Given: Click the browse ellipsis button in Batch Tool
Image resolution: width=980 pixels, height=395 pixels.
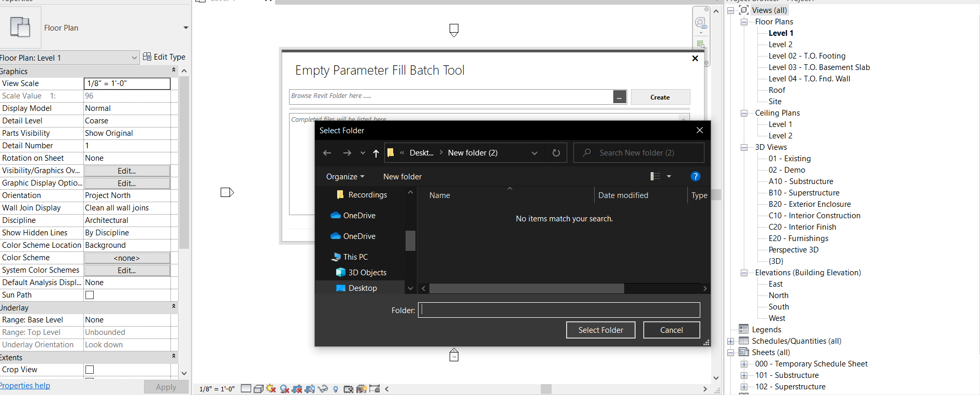Looking at the screenshot, I should pyautogui.click(x=619, y=97).
